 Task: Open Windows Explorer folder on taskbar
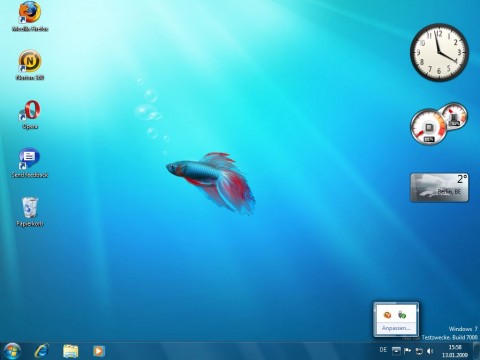click(x=70, y=351)
